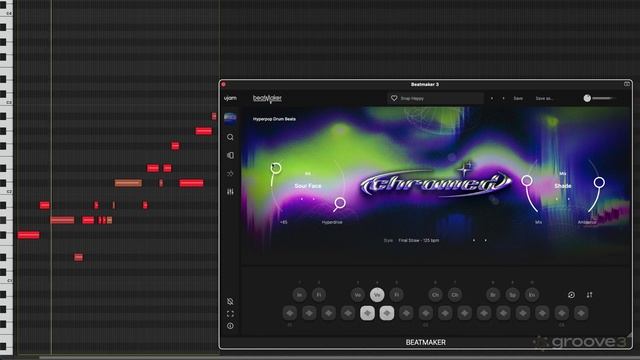Trigger the En ending key
This screenshot has width=640, height=360.
[532, 295]
